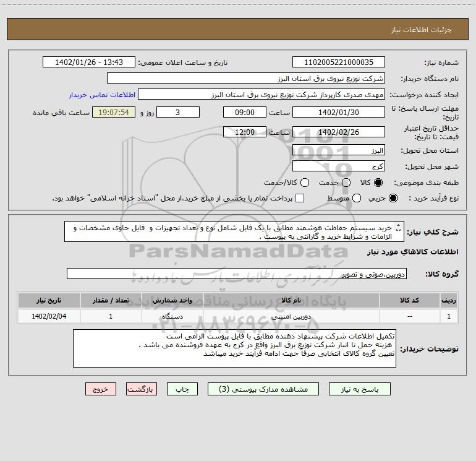Select the کالا/خدمت radio button
The height and width of the screenshot is (461, 476).
point(305,183)
